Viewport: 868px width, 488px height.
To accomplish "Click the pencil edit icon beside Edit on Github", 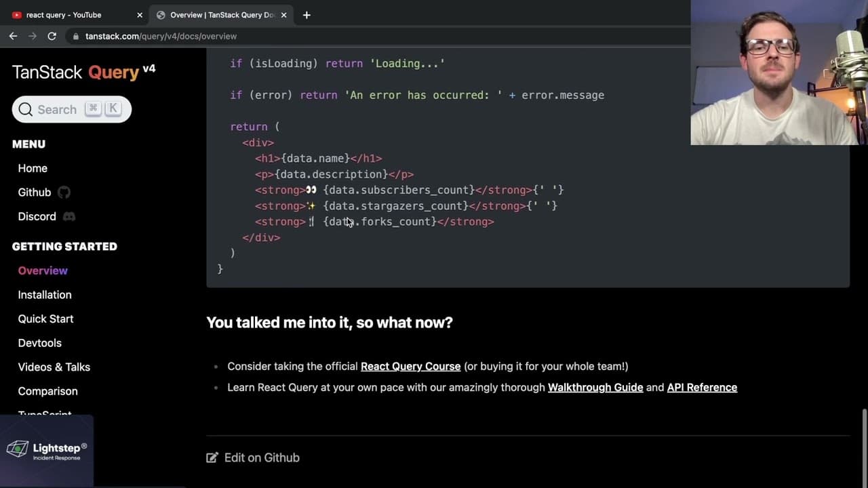I will (x=212, y=457).
